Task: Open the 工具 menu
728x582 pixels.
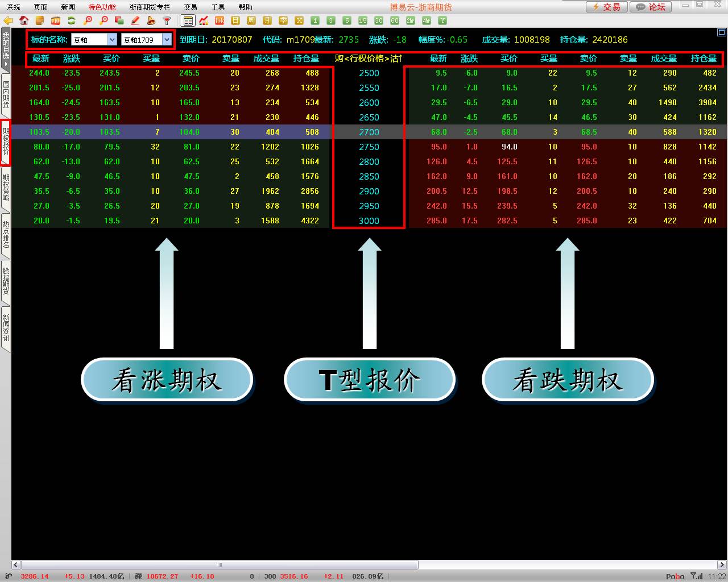Action: tap(218, 7)
